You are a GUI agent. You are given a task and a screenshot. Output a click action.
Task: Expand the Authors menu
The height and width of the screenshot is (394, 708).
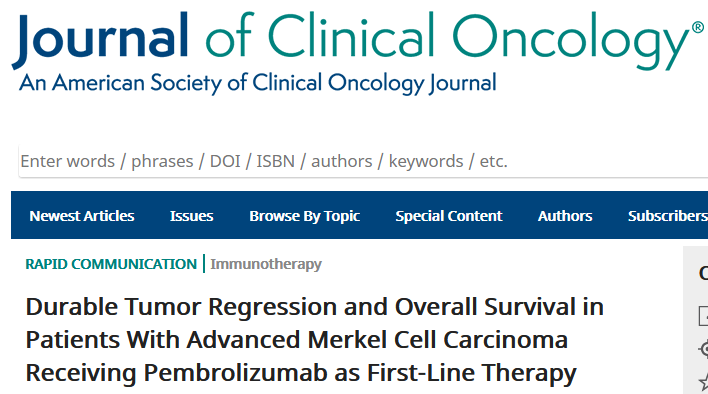565,216
